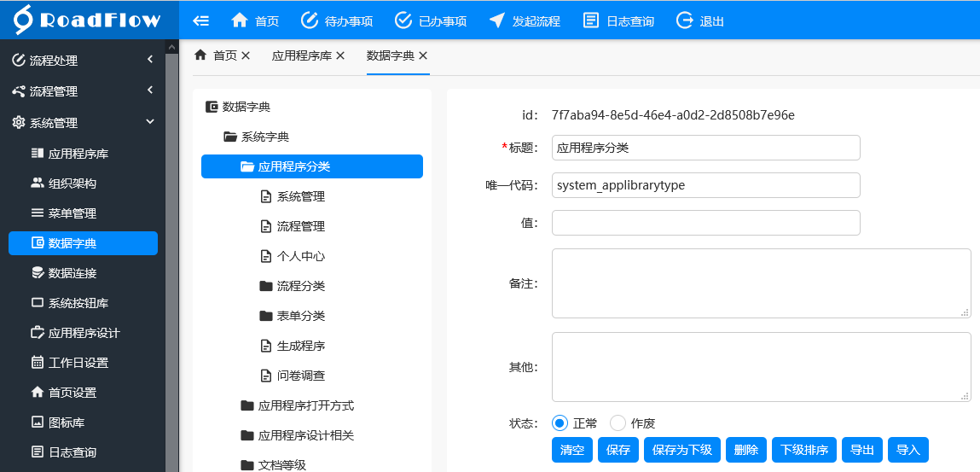Select tree item 流程管理 under 应用程序分类
980x472 pixels.
[300, 226]
